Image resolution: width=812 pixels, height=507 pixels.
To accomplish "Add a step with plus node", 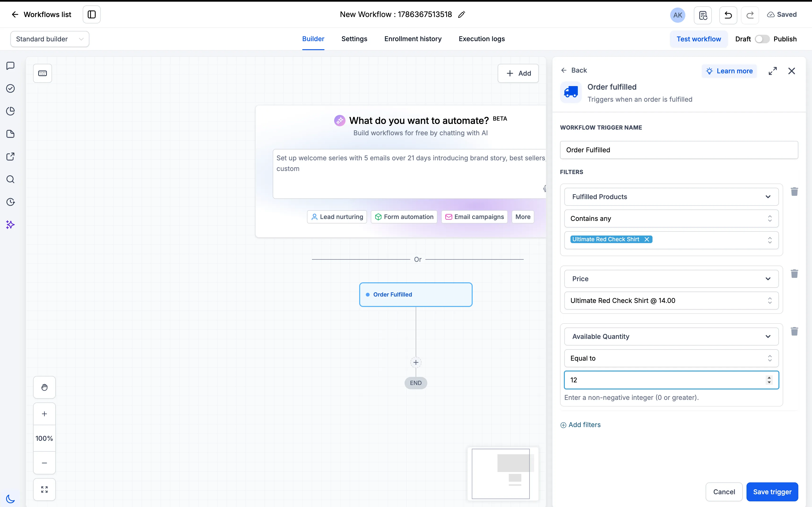I will tap(415, 362).
